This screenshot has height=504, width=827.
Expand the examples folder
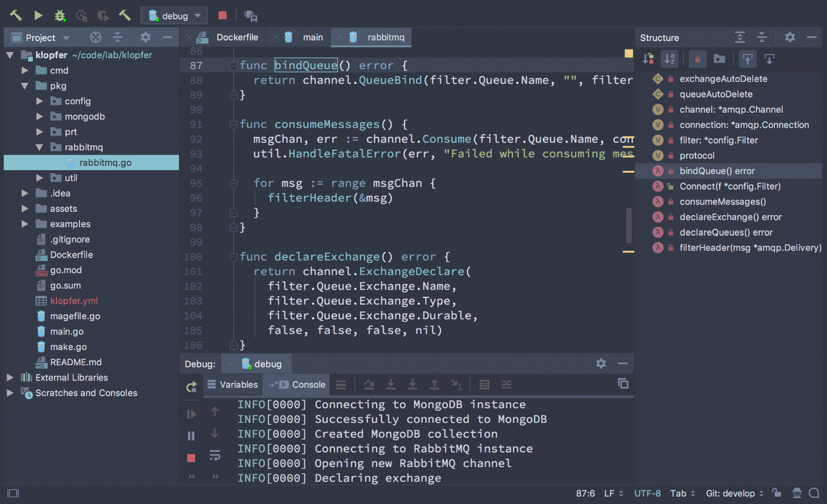pyautogui.click(x=25, y=224)
